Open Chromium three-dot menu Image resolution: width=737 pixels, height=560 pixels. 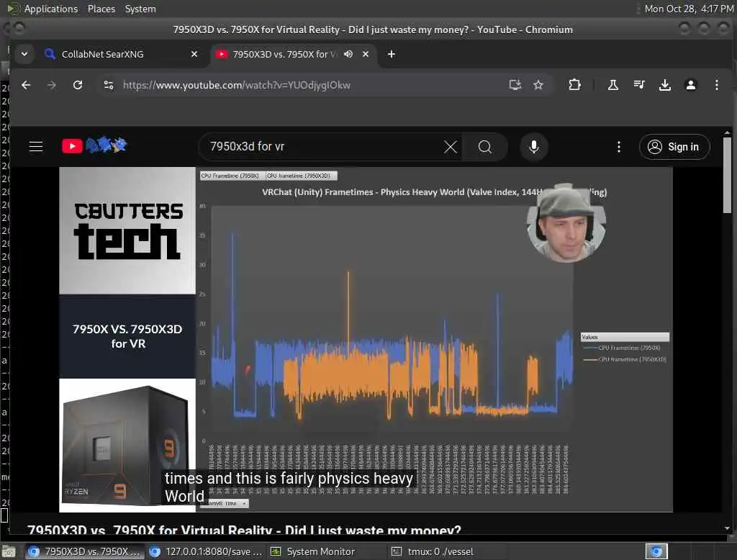(x=716, y=85)
